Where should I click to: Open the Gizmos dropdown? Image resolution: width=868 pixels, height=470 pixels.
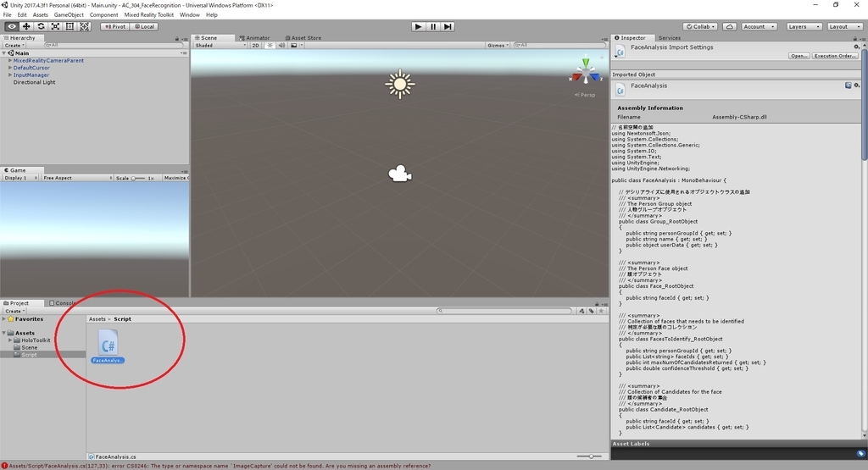(498, 46)
